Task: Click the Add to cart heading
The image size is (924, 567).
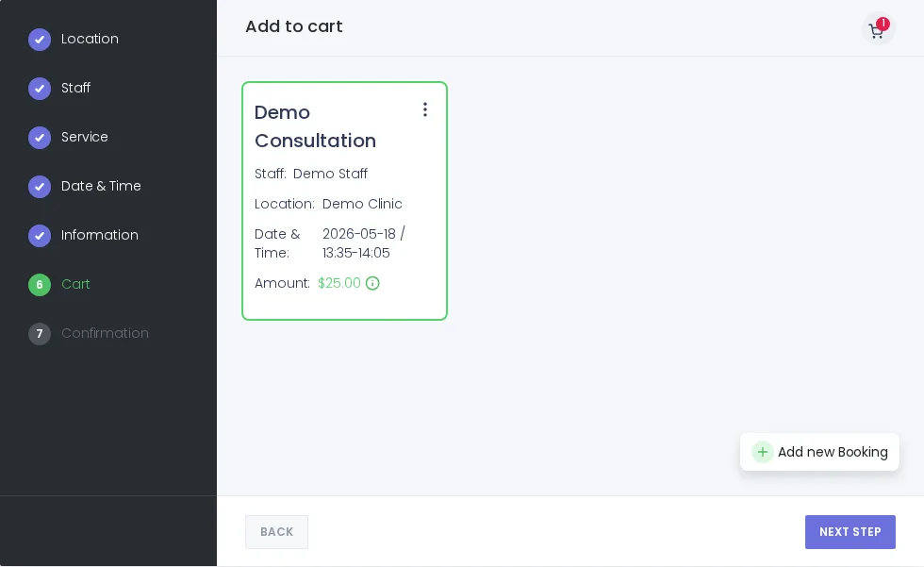Action: (294, 26)
